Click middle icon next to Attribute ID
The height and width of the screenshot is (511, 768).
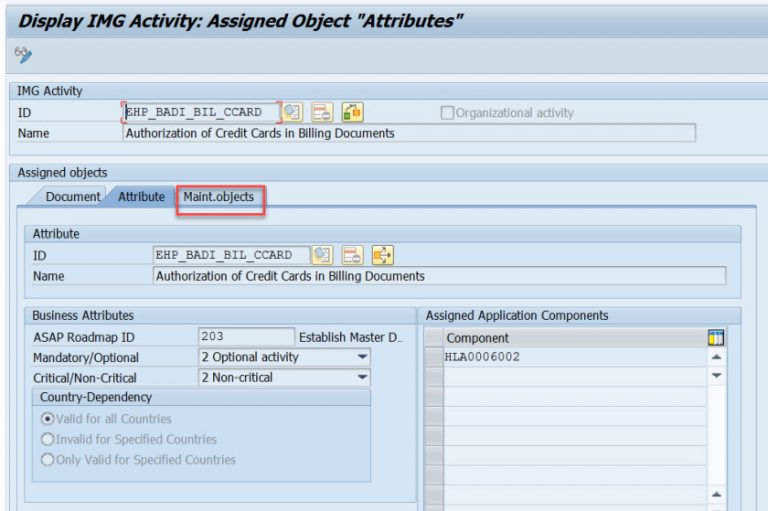[352, 255]
